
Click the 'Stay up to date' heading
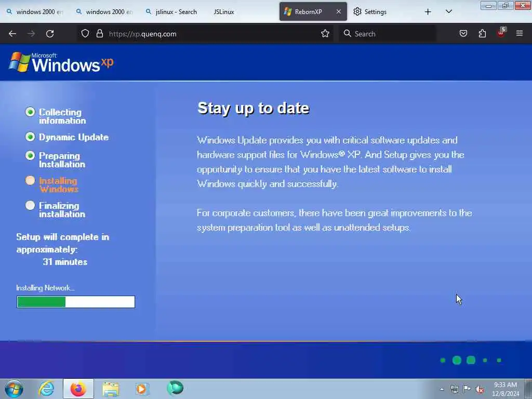(253, 108)
